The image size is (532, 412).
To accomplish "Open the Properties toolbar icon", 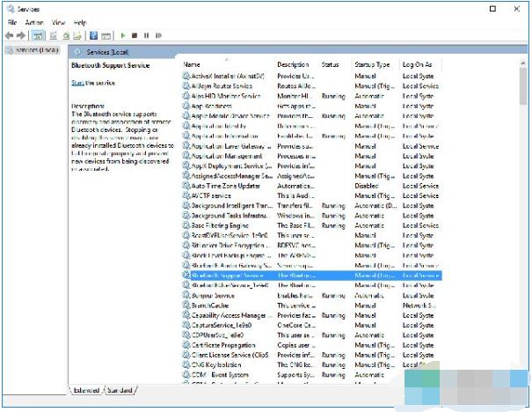I will [x=54, y=35].
